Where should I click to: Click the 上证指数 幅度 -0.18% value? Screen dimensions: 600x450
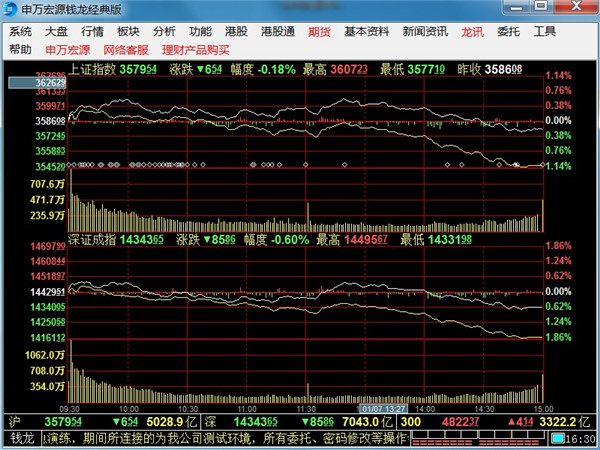276,69
